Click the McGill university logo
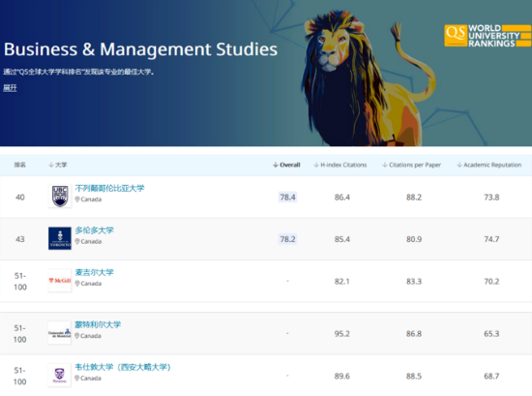This screenshot has height=396, width=532. [x=60, y=280]
